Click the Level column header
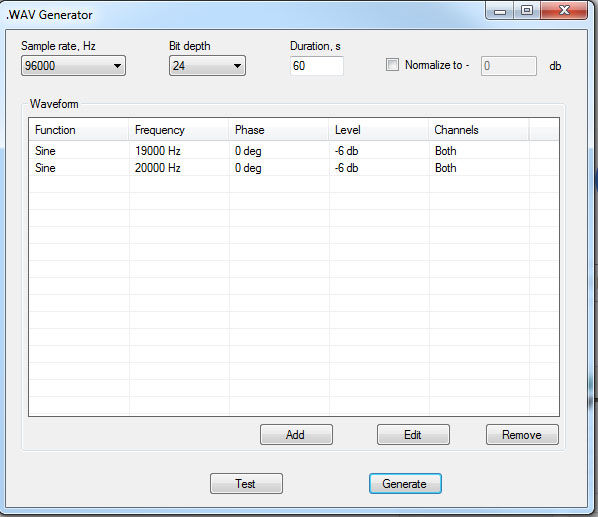This screenshot has width=598, height=517. [379, 130]
